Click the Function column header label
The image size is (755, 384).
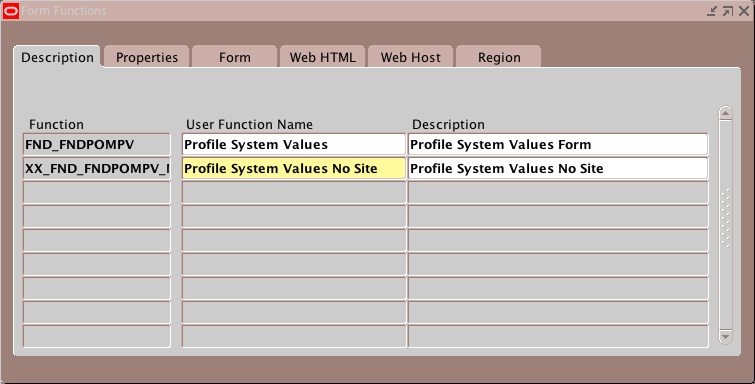pos(56,124)
